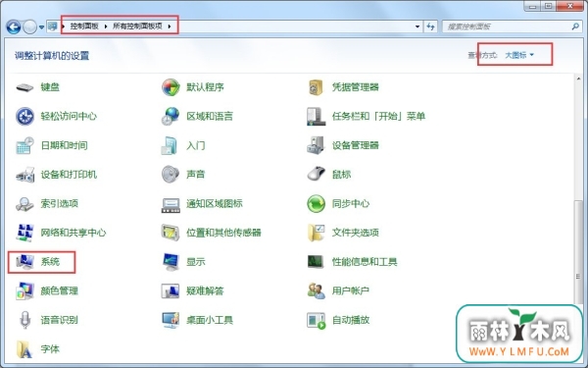The image size is (588, 368).
Task: Open the 疑难解答 icon
Action: click(171, 291)
